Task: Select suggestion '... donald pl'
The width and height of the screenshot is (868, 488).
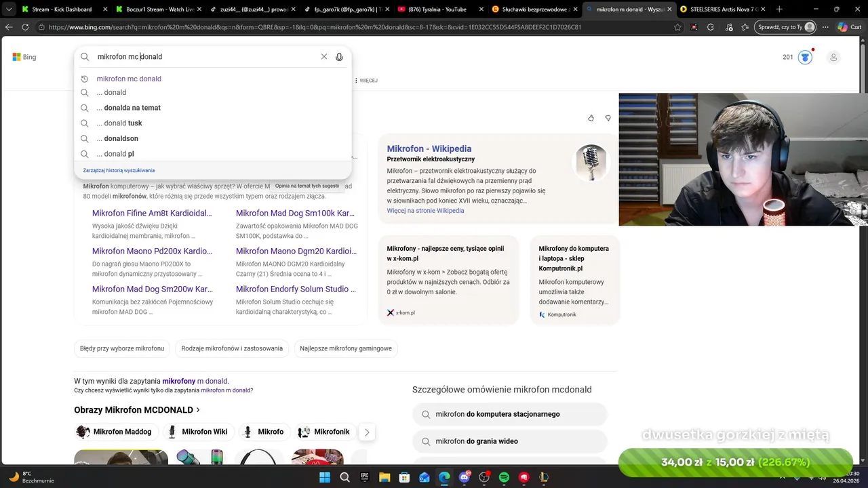Action: click(x=213, y=154)
